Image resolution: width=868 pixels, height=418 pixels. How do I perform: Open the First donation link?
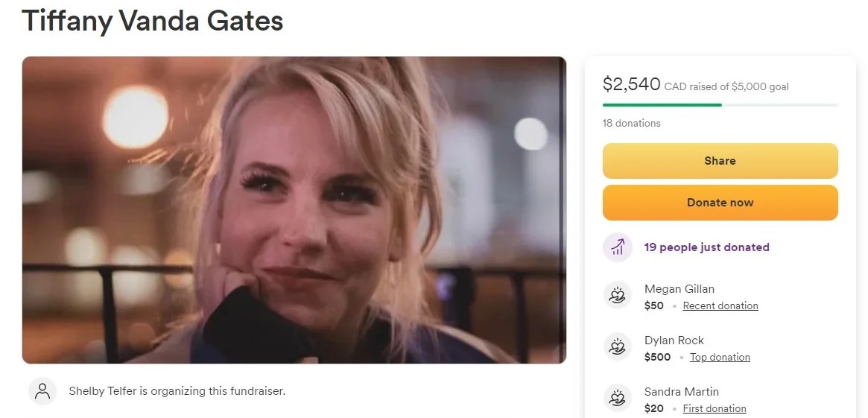[714, 408]
